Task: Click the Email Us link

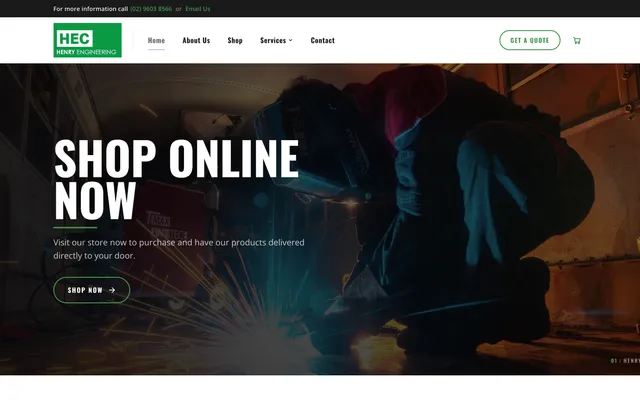Action: [x=198, y=9]
